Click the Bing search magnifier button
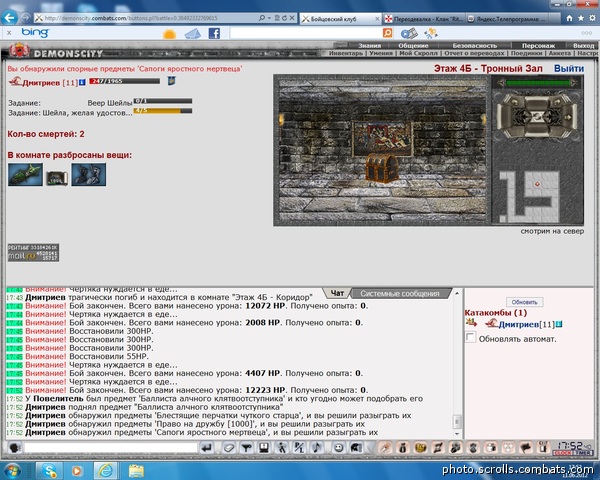The image size is (600, 480). tap(388, 33)
